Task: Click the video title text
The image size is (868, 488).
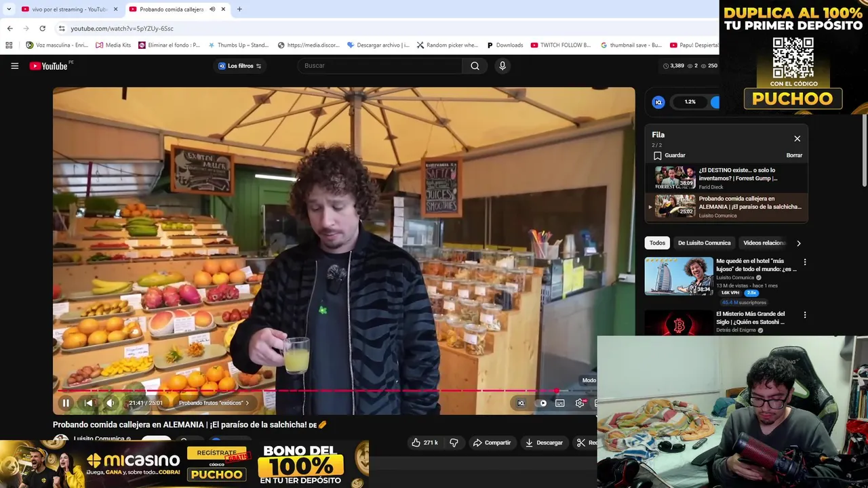Action: click(x=190, y=425)
